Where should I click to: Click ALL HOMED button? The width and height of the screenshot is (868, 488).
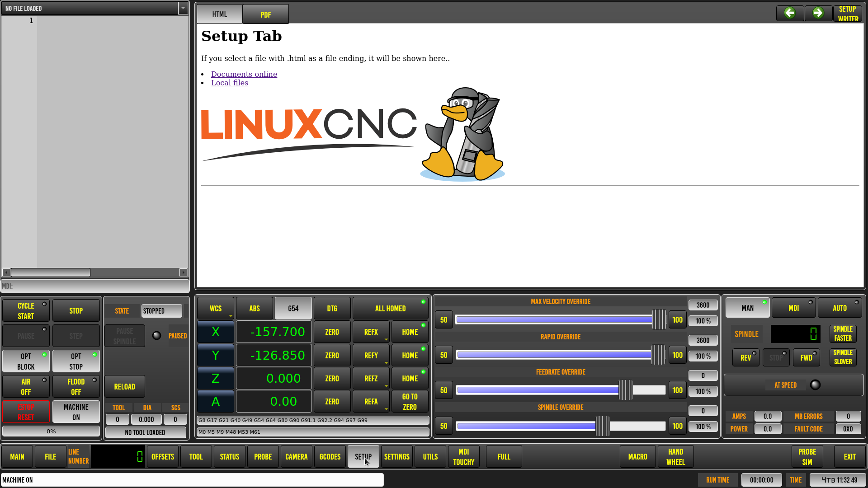[391, 309]
